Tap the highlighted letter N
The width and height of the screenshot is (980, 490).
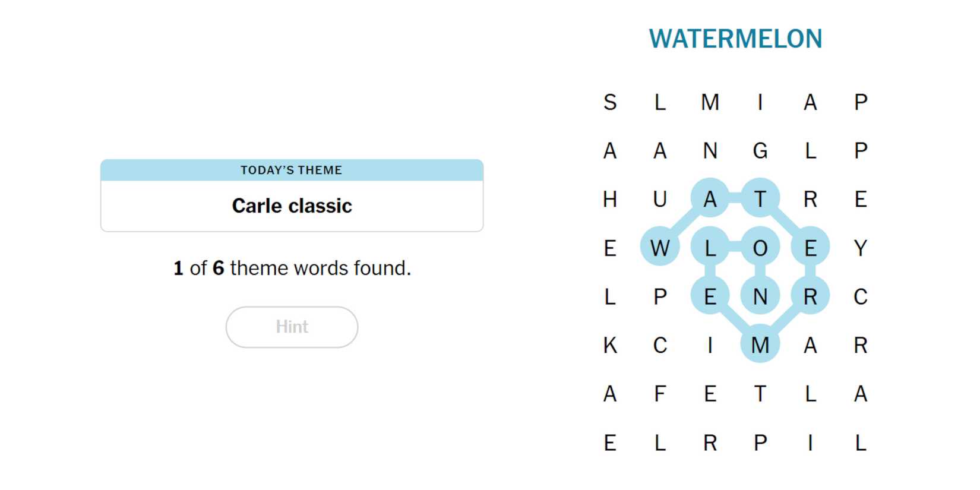point(760,296)
